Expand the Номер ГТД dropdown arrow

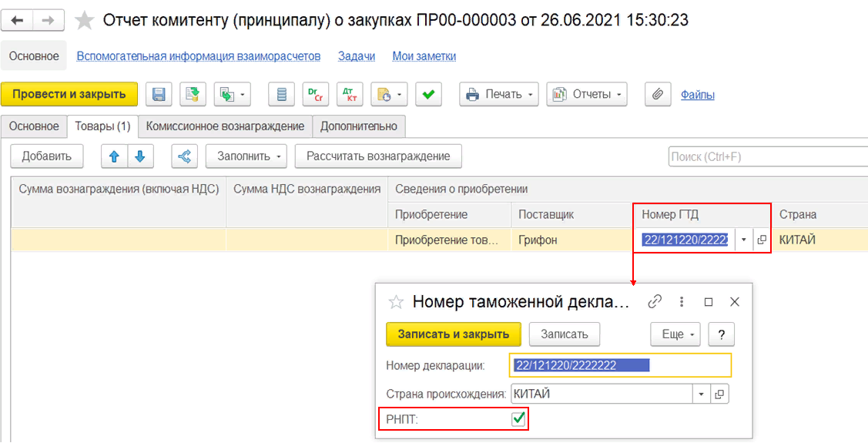point(743,240)
